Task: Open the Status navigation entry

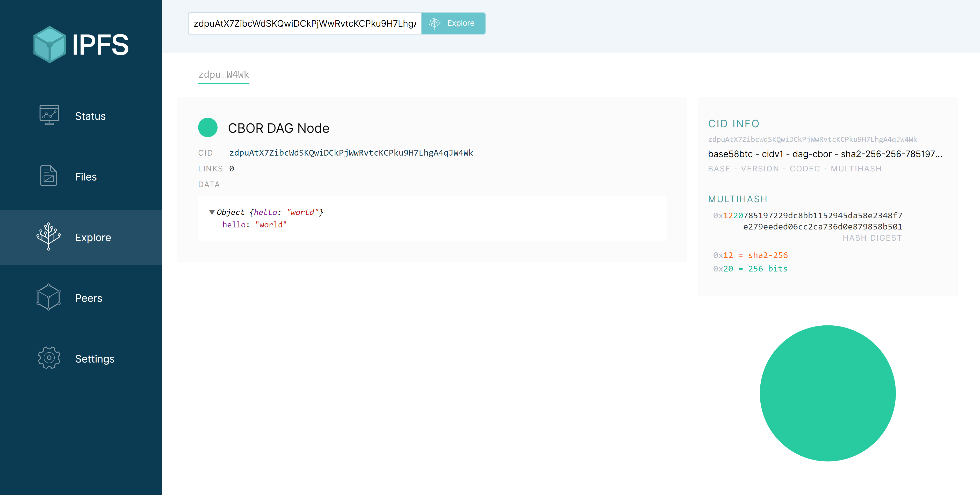Action: (90, 116)
